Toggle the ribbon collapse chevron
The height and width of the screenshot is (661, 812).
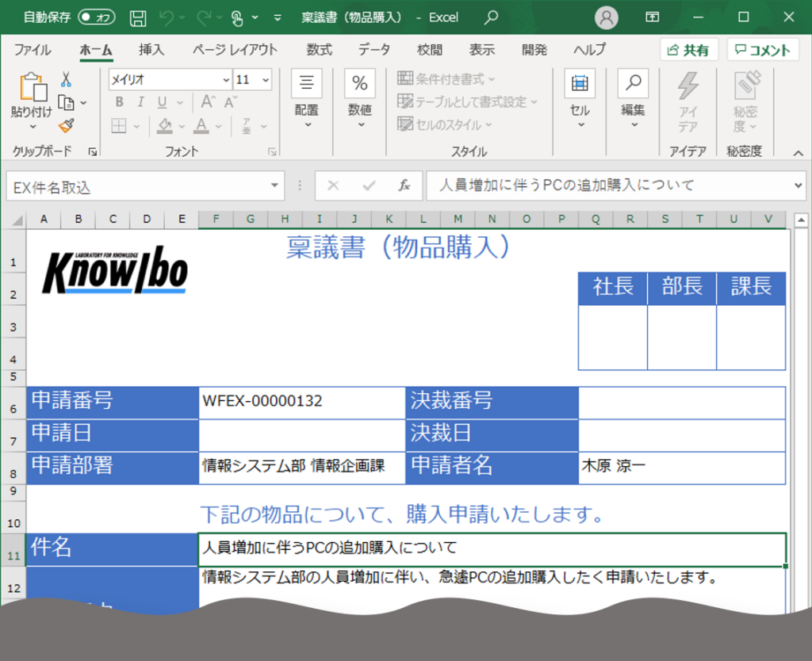click(798, 152)
